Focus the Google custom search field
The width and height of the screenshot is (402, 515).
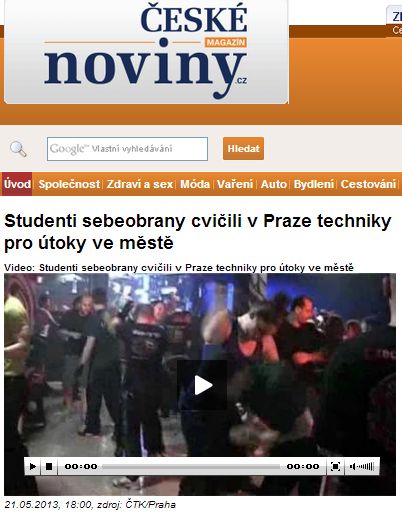point(127,149)
